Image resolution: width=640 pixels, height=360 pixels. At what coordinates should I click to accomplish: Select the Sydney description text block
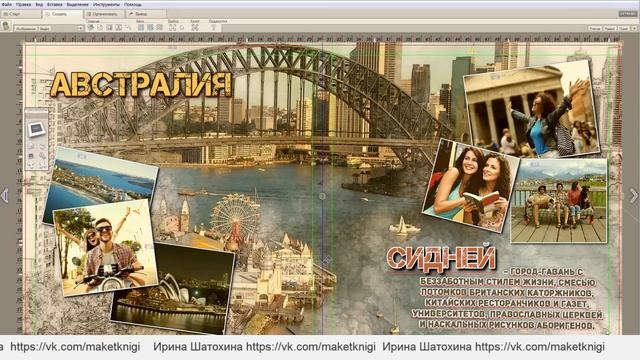(x=508, y=298)
